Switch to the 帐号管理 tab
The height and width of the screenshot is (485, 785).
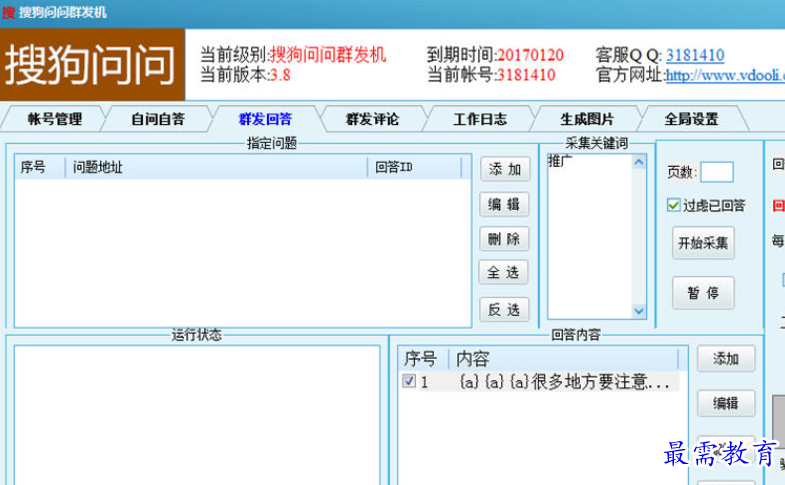[54, 119]
